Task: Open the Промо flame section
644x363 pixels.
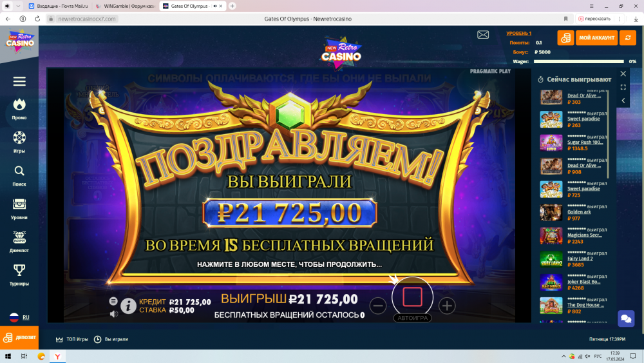Action: [x=19, y=110]
